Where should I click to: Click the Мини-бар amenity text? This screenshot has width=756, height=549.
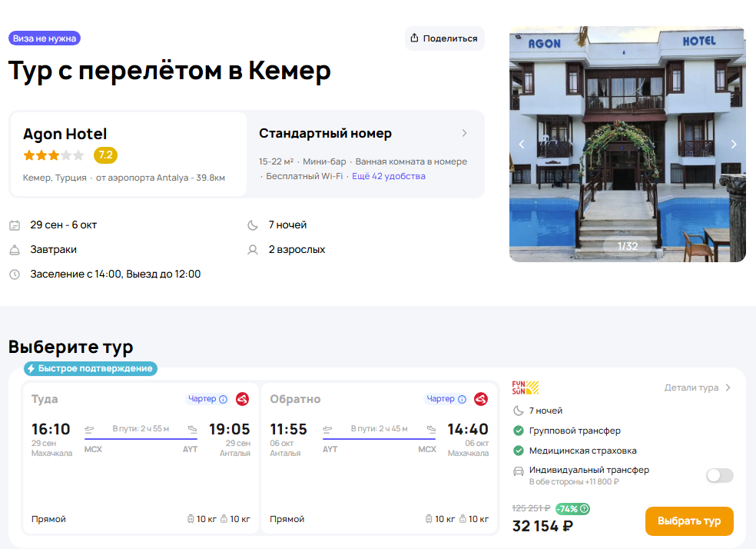(324, 161)
